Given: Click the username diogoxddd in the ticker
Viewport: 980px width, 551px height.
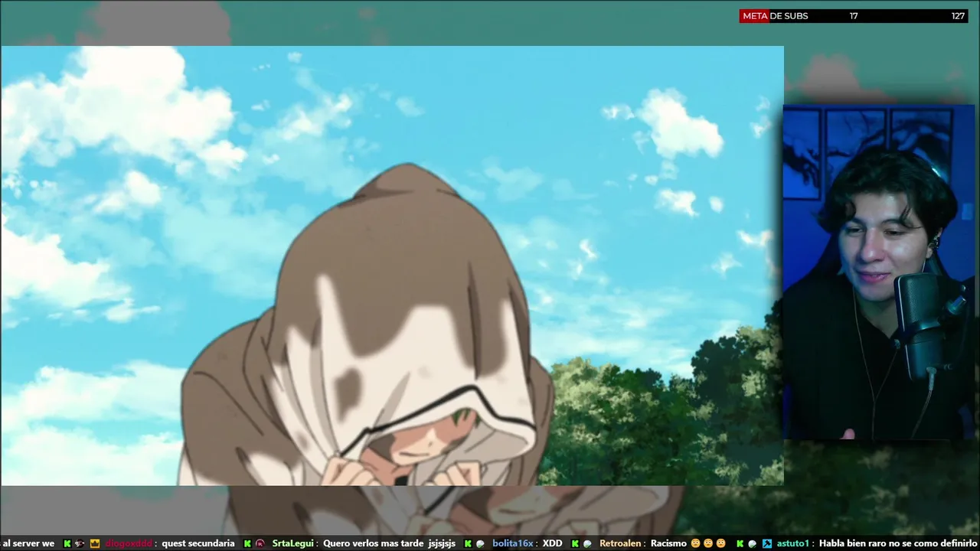Looking at the screenshot, I should point(129,543).
